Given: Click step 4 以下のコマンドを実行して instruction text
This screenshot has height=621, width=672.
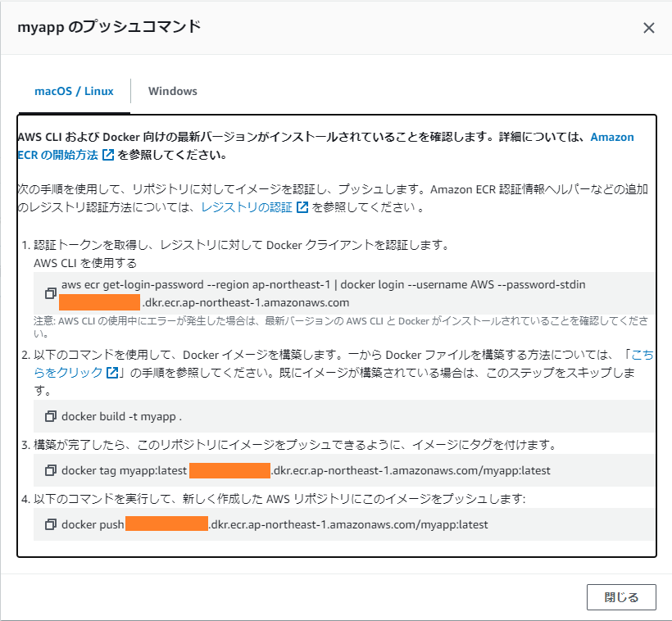Looking at the screenshot, I should (x=279, y=499).
